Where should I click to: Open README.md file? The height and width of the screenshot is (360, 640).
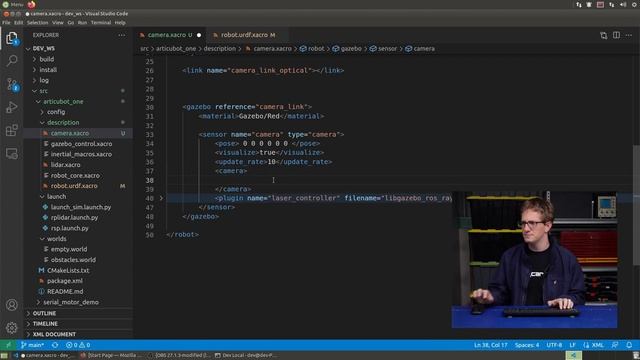(65, 291)
